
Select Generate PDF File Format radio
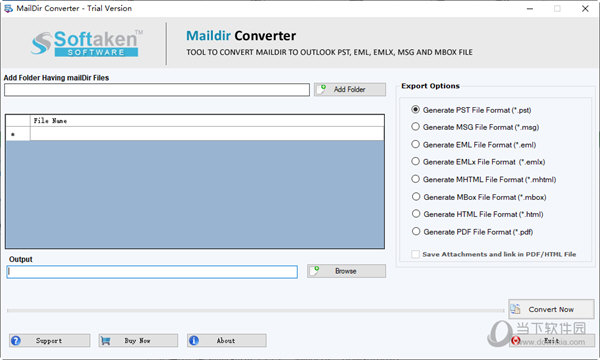click(416, 231)
